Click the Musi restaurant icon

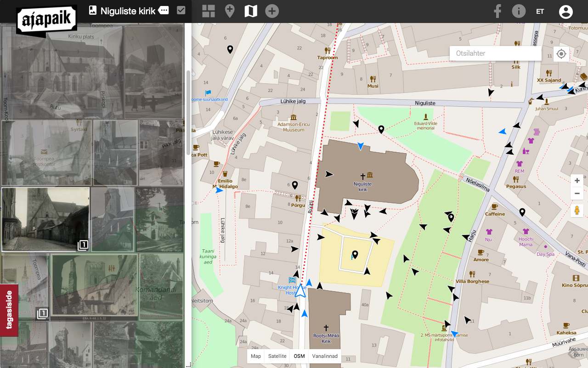[x=373, y=78]
